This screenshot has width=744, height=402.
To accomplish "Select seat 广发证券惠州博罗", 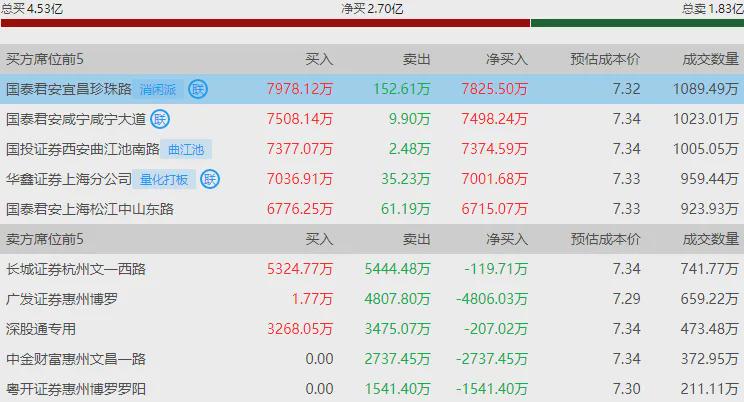I will 62,299.
